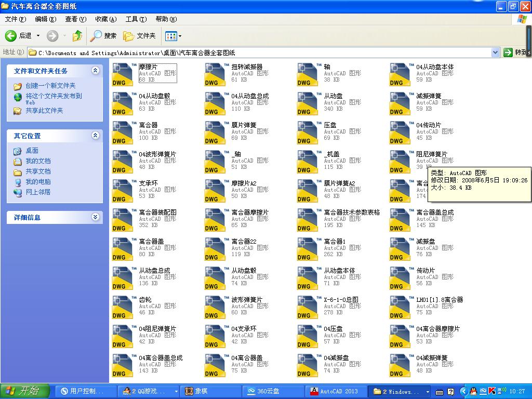Image resolution: width=532 pixels, height=399 pixels.
Task: Switch to 360云盘 taskbar button
Action: [273, 391]
